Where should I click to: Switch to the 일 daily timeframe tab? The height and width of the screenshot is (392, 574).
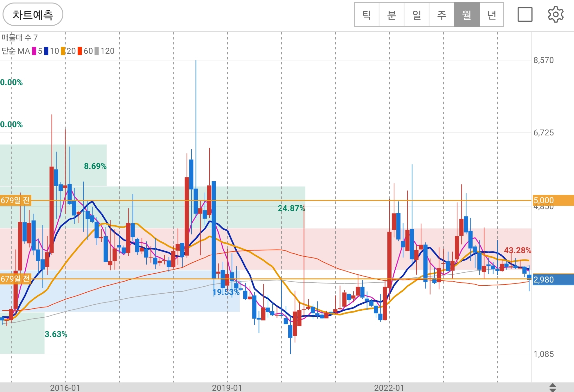(417, 15)
